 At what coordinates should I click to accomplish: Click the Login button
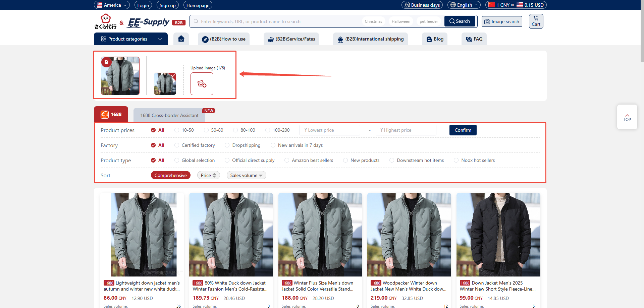143,5
